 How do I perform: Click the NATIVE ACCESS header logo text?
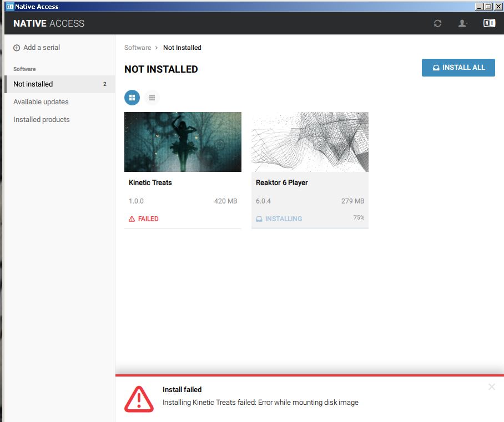[49, 23]
